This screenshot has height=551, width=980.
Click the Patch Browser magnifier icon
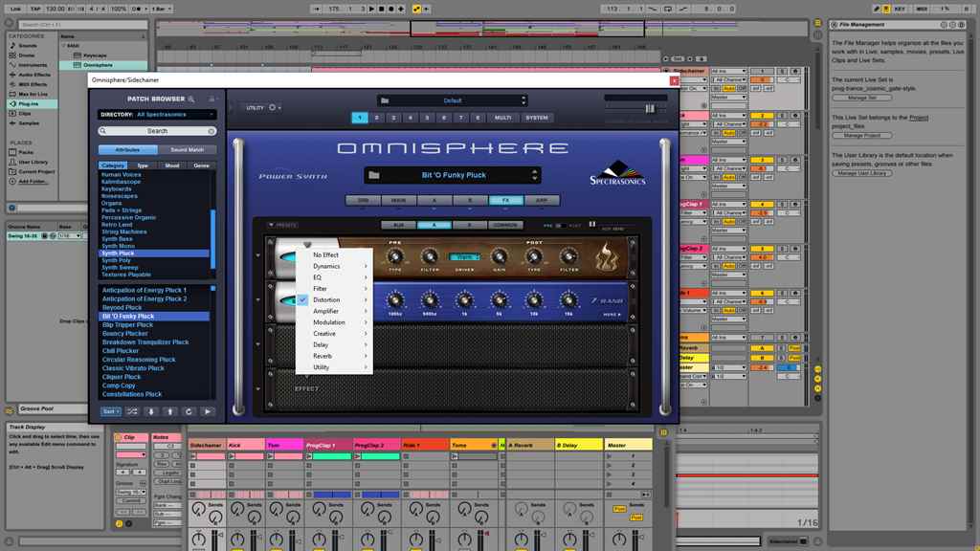(191, 99)
